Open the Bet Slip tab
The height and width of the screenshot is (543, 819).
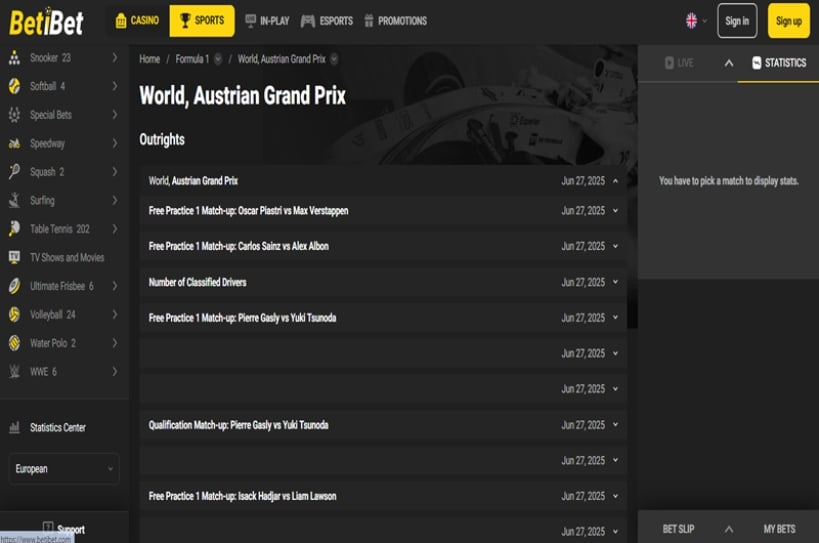coord(678,529)
